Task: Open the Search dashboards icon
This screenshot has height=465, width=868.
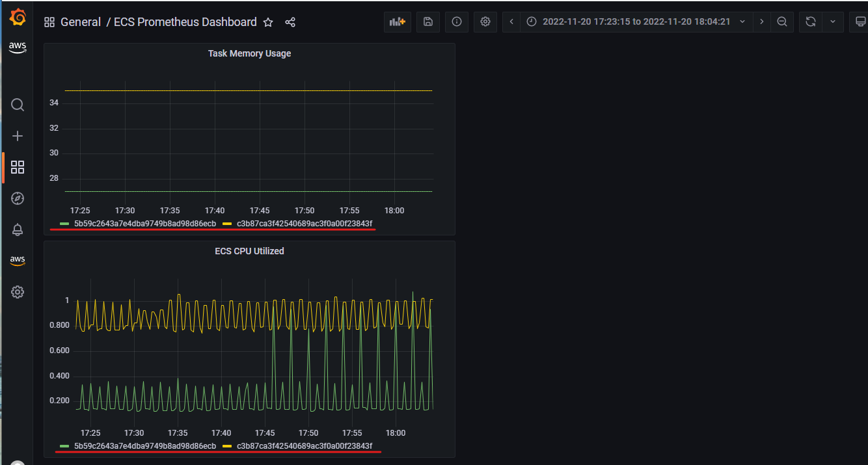Action: click(x=18, y=105)
